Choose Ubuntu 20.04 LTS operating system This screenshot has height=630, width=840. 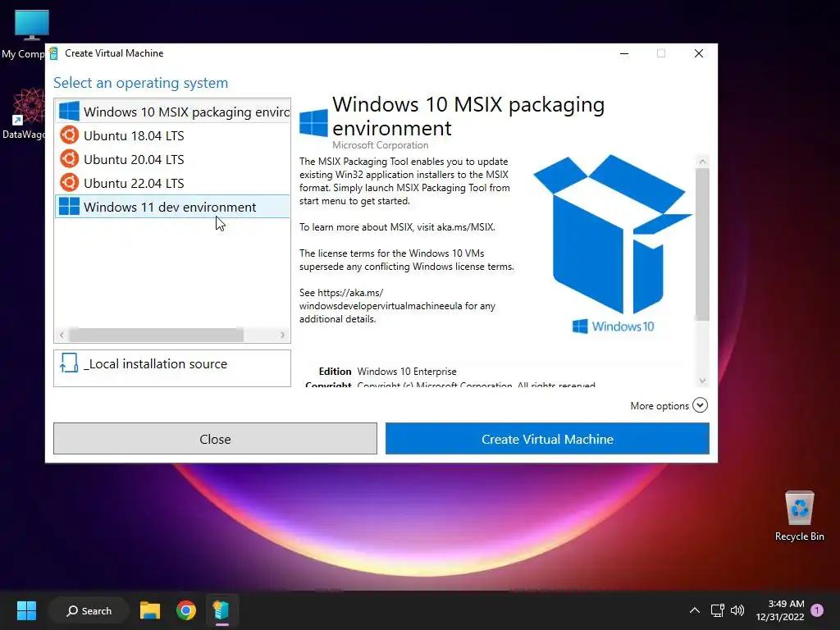[x=172, y=159]
